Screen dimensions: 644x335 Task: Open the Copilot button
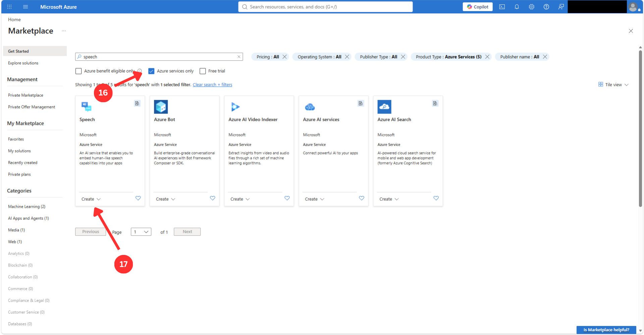(x=478, y=7)
